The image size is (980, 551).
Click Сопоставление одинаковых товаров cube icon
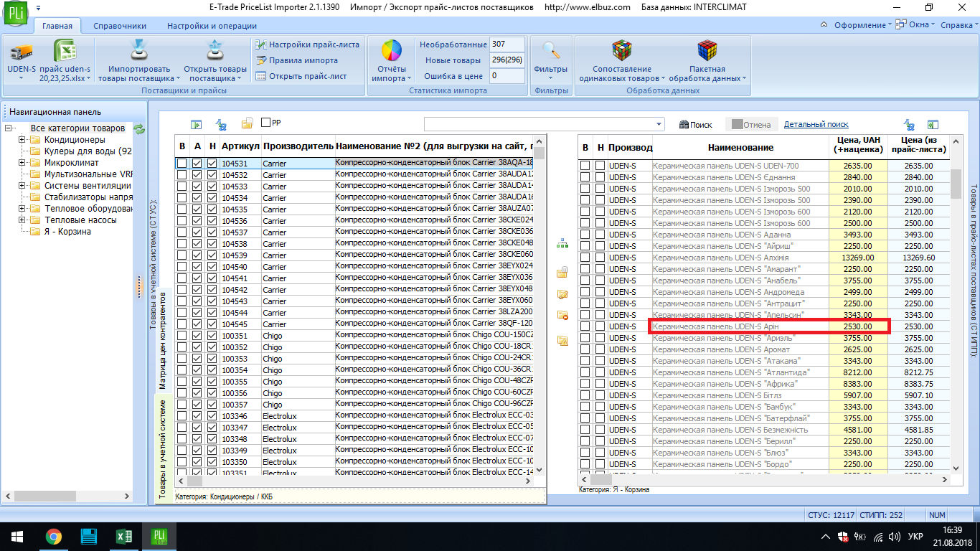click(621, 52)
